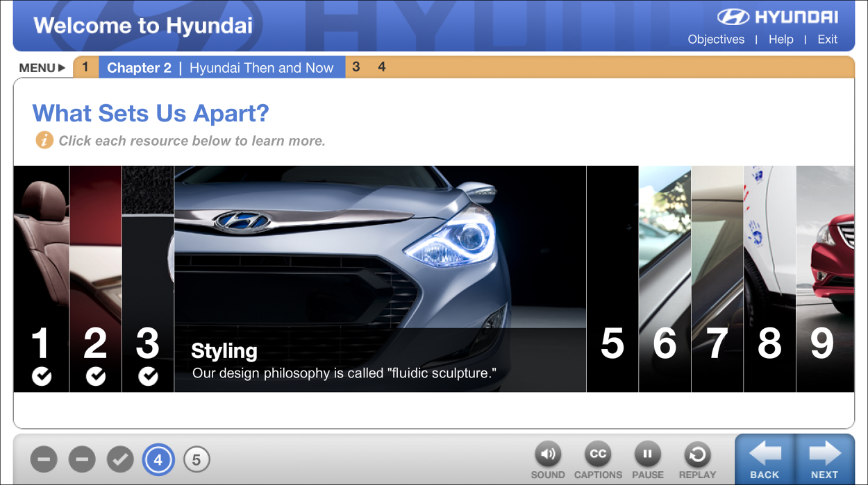Go back with the left arrow button
The width and height of the screenshot is (868, 485).
click(765, 459)
